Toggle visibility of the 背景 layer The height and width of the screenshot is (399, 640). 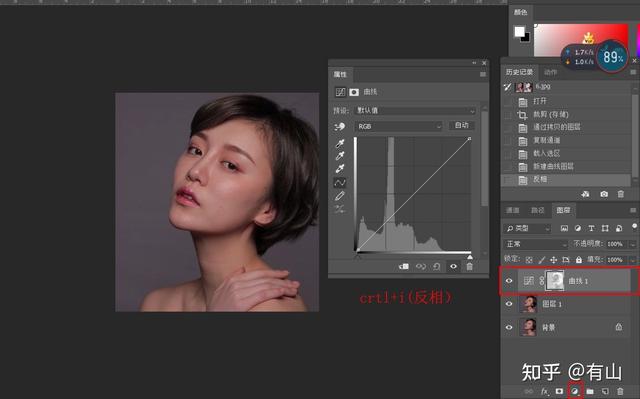(509, 327)
